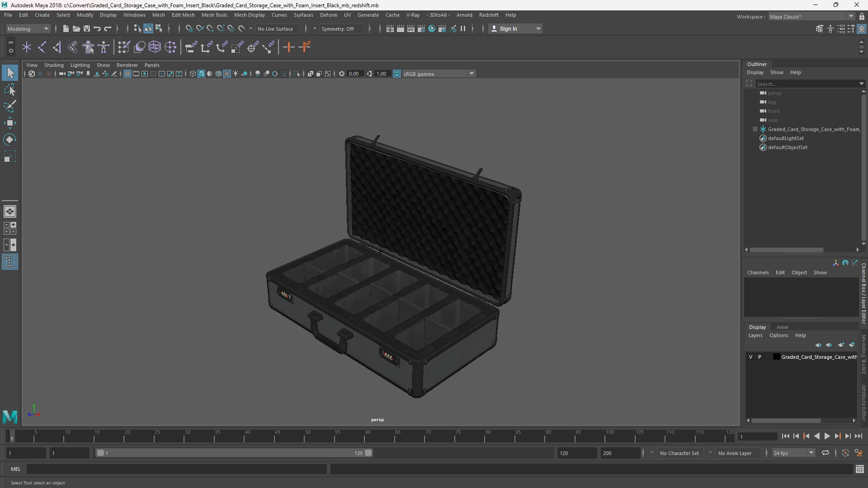Click loop playback icon near fps
This screenshot has height=488, width=868.
pyautogui.click(x=825, y=453)
